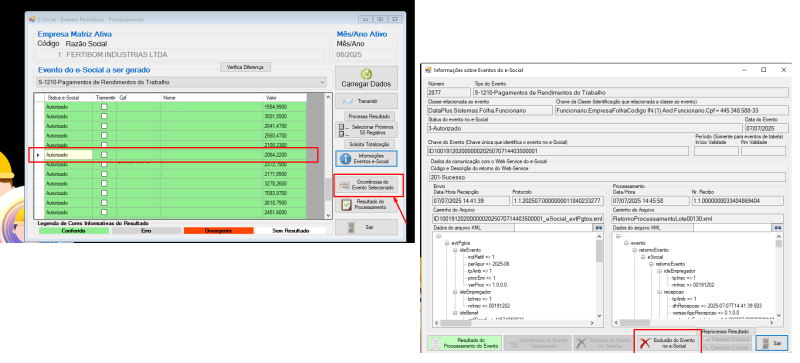Image resolution: width=800 pixels, height=363 pixels.
Task: Click the Reprocessa Resultado button
Action: 725,331
